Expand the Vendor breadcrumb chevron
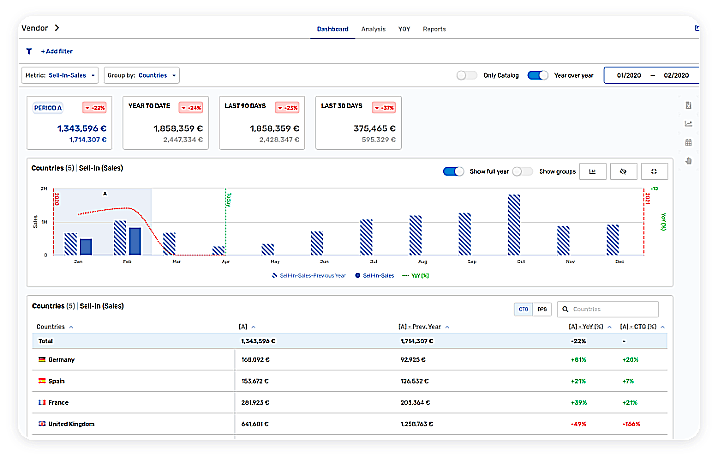718x460 pixels. tap(57, 29)
